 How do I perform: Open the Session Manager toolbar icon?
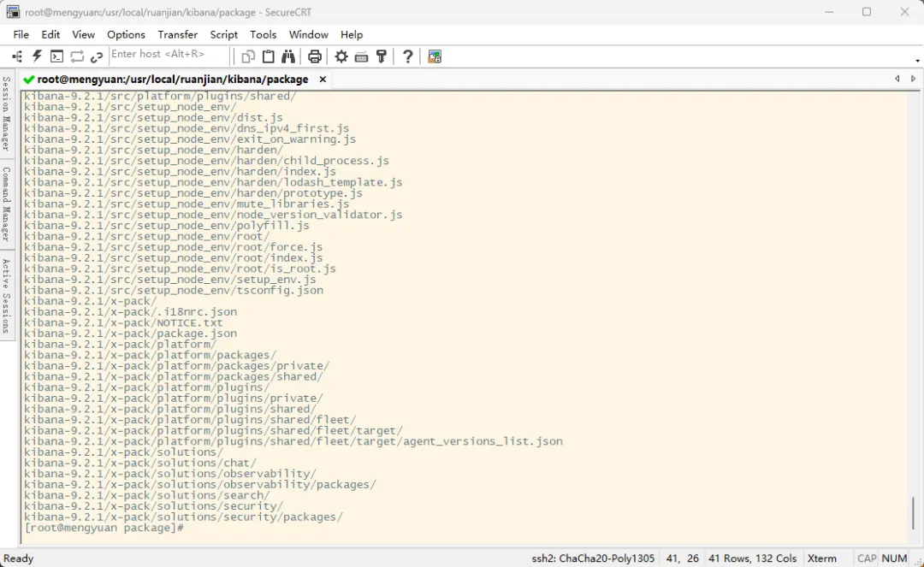coord(17,56)
